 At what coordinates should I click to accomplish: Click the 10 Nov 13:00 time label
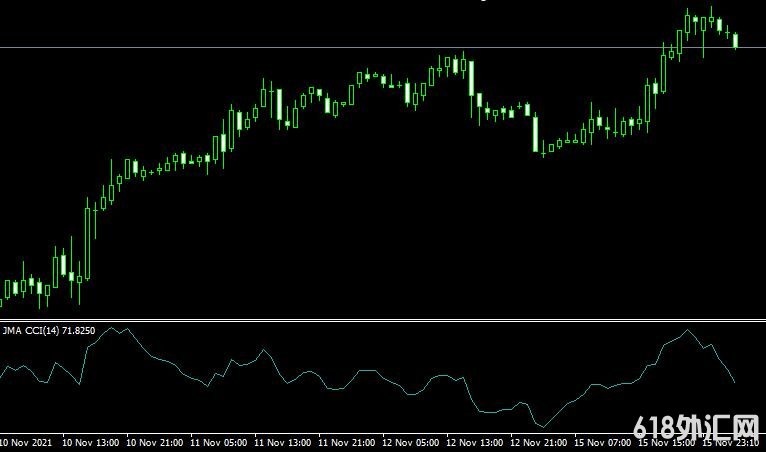(90, 443)
